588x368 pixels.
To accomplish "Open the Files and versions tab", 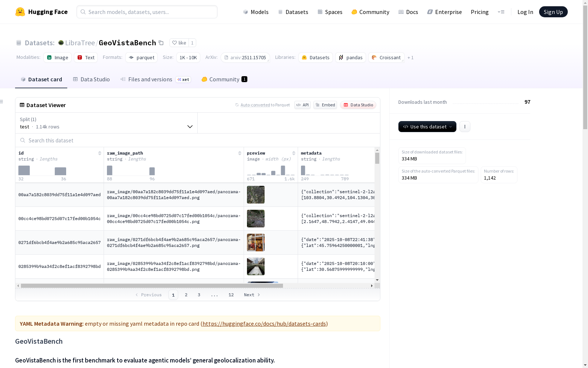I will (156, 79).
